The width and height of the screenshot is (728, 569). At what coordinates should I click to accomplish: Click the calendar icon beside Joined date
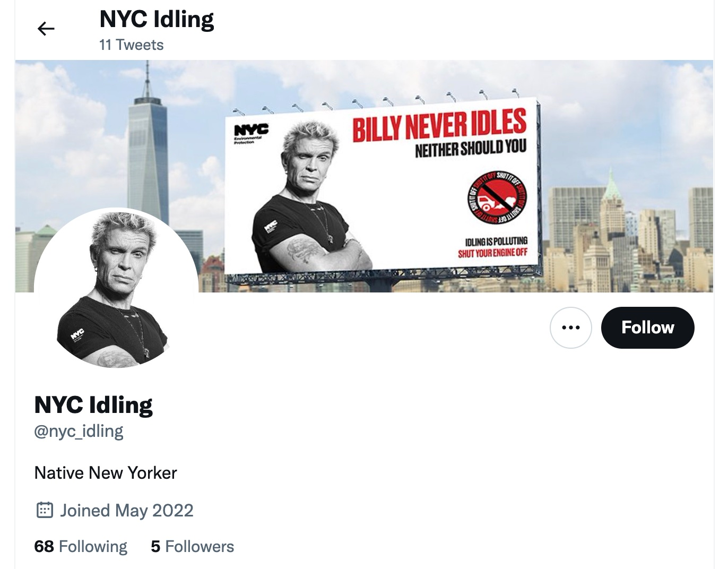click(44, 510)
